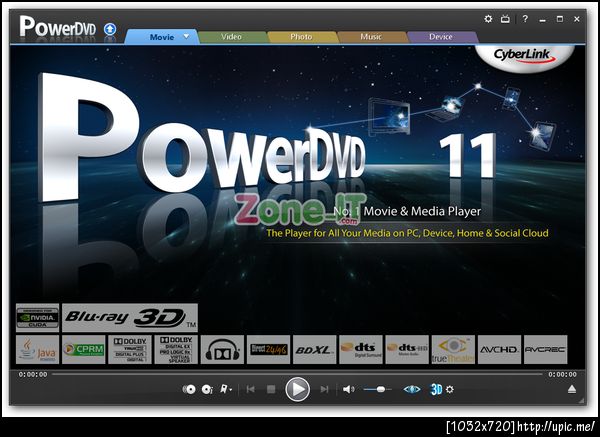Mute the volume speaker icon
This screenshot has height=437, width=600.
point(348,390)
